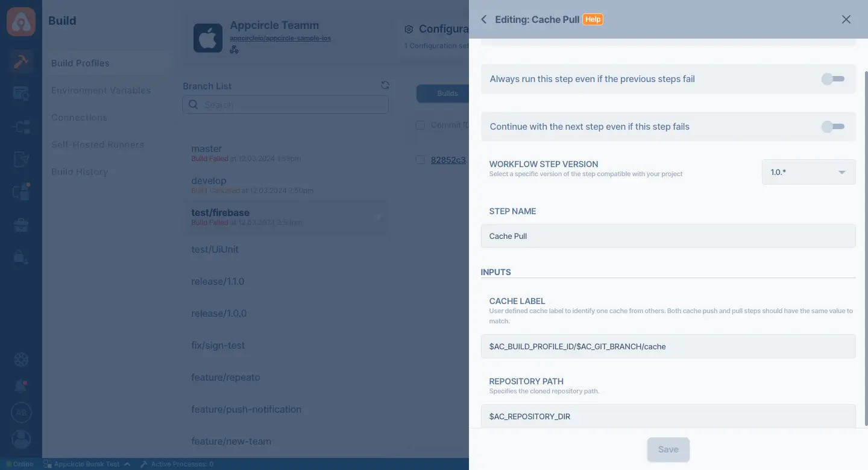Open the Workflow Step Version dropdown
Image resolution: width=868 pixels, height=470 pixels.
808,172
